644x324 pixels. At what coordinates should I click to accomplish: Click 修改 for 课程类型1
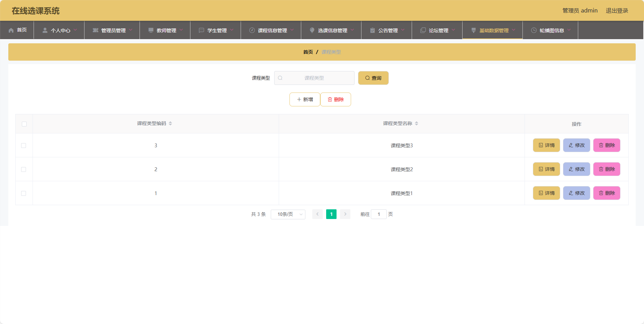pyautogui.click(x=576, y=193)
